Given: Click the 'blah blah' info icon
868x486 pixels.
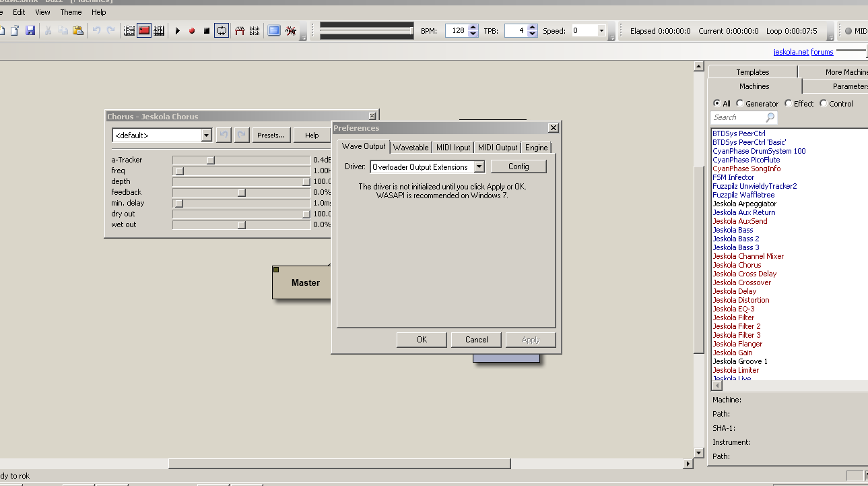Looking at the screenshot, I should tap(255, 30).
